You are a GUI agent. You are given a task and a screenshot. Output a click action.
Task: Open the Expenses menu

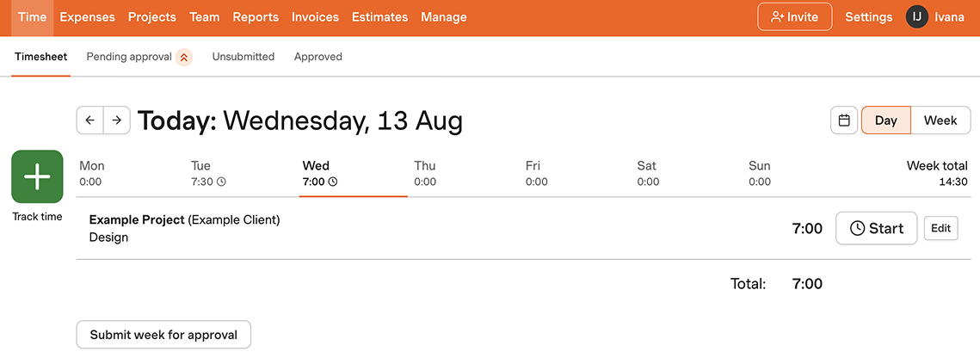(x=88, y=17)
